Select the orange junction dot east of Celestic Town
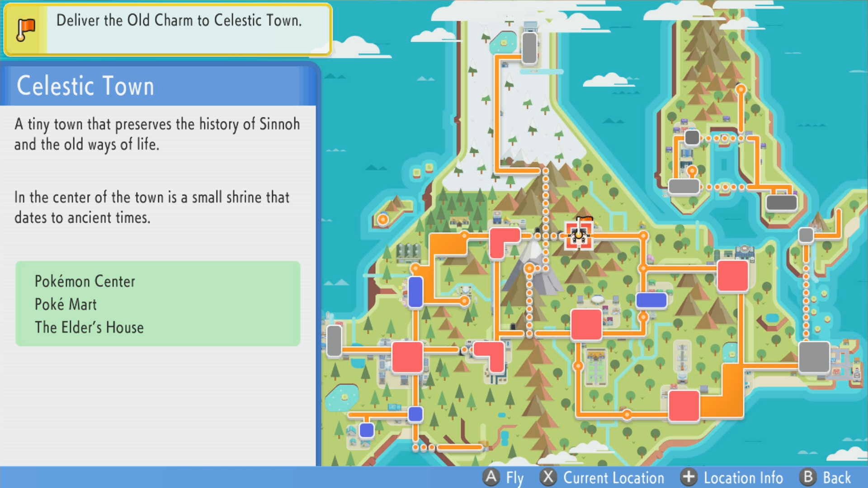 643,235
